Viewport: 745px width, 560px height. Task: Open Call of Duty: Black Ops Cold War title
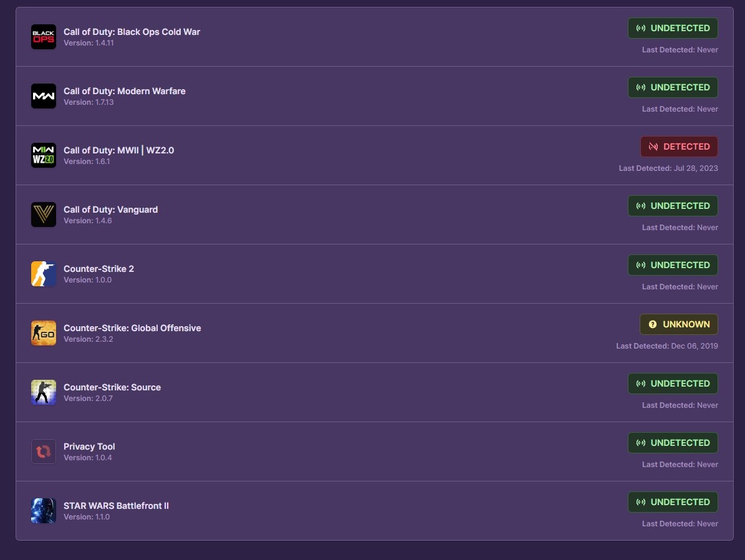(x=132, y=32)
